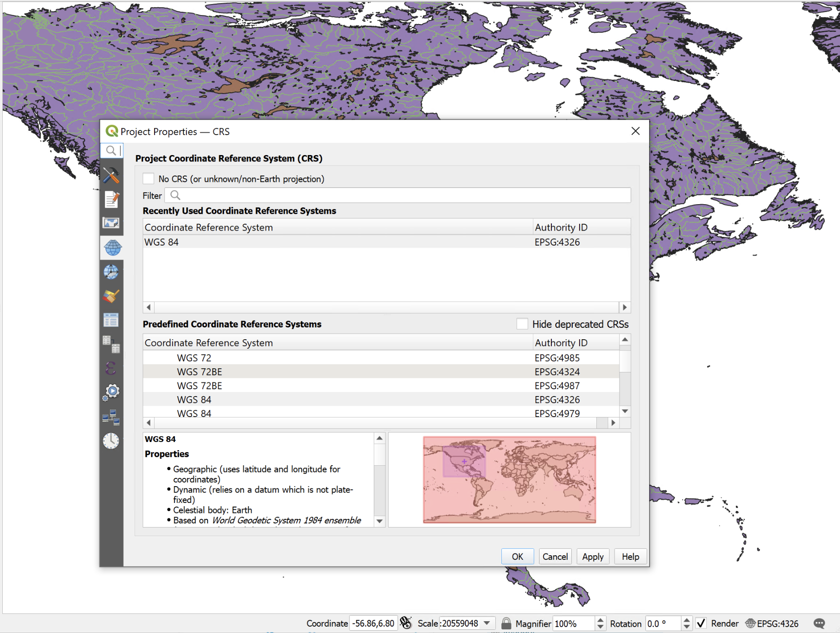Close the Project Properties dialog
The image size is (840, 633).
pyautogui.click(x=635, y=131)
